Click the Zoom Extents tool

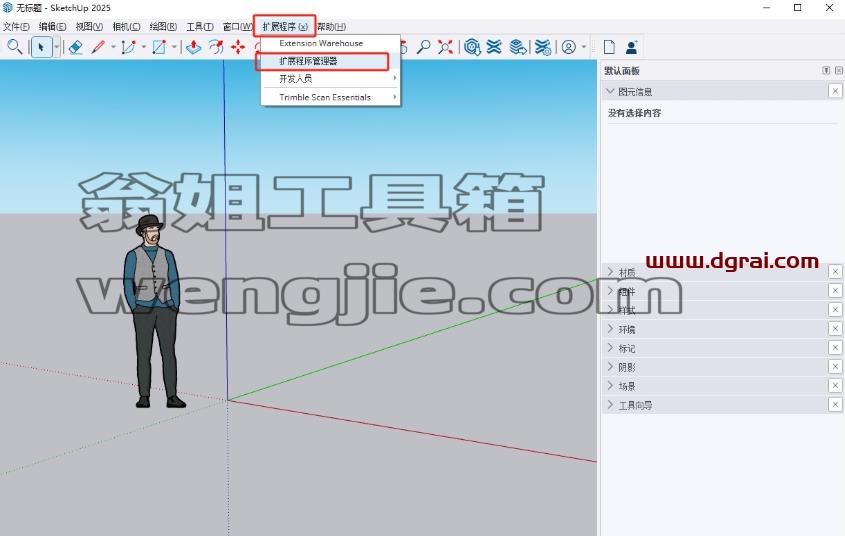[445, 47]
